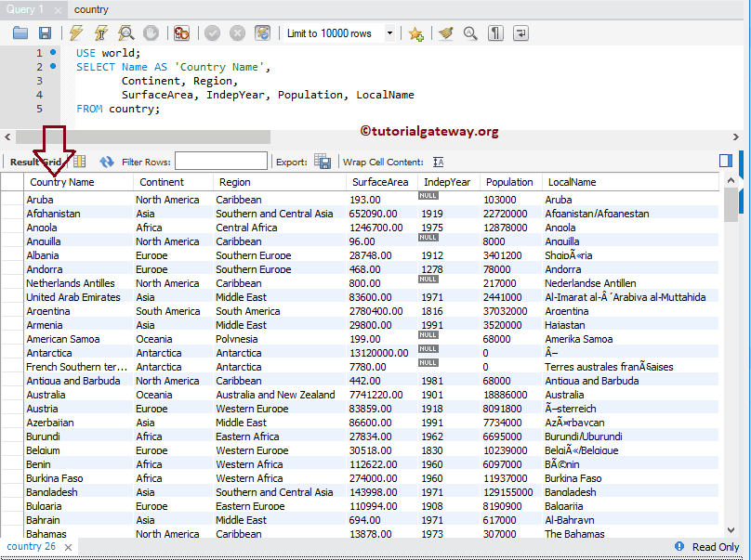Screen dimensions: 751x560
Task: Run the query Explain plan
Action: click(125, 33)
